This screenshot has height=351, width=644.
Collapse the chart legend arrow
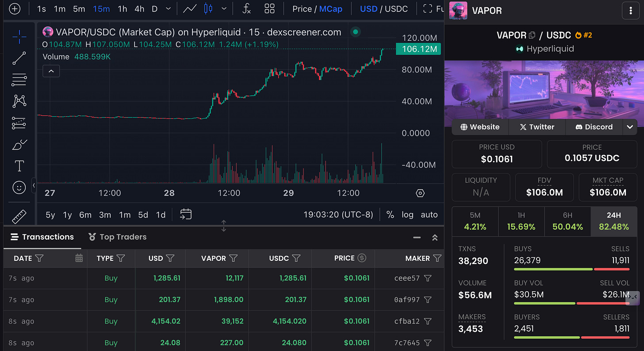51,71
